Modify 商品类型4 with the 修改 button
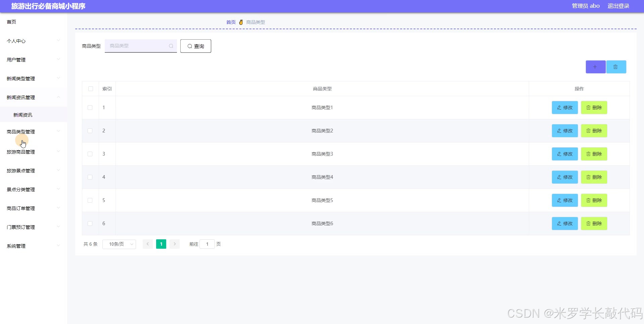 (565, 177)
